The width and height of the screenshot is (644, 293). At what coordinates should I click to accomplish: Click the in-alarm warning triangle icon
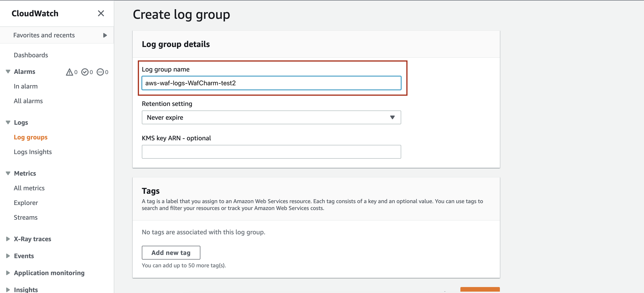coord(69,72)
